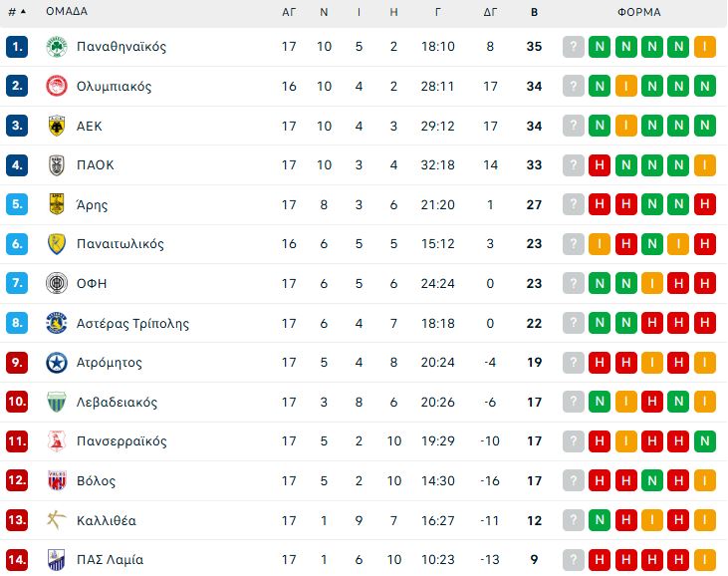This screenshot has width=728, height=576.
Task: Click the ΑΕΚ yellow eagle crest
Action: point(57,126)
